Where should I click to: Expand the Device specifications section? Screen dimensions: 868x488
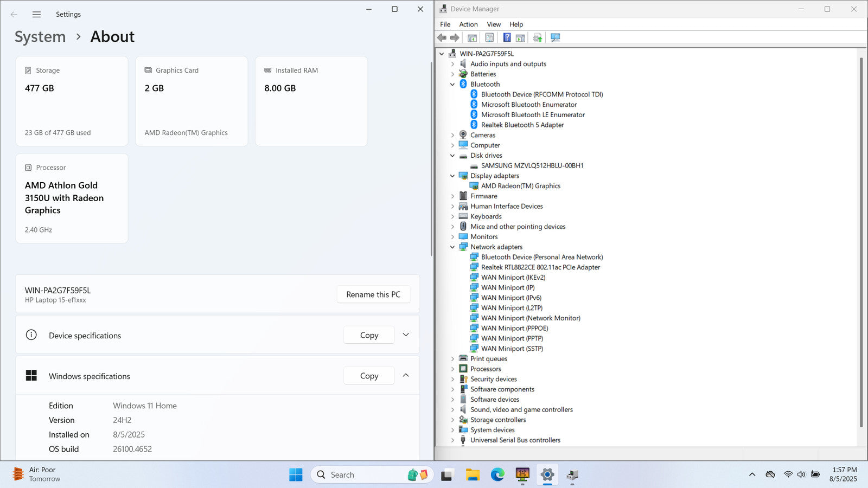[x=406, y=335]
